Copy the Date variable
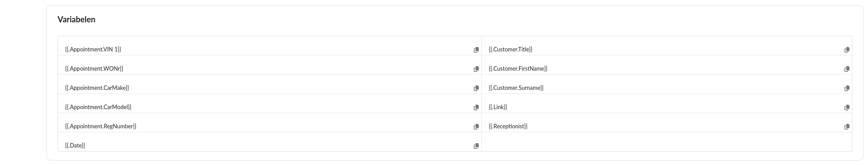The height and width of the screenshot is (165, 868). click(476, 146)
